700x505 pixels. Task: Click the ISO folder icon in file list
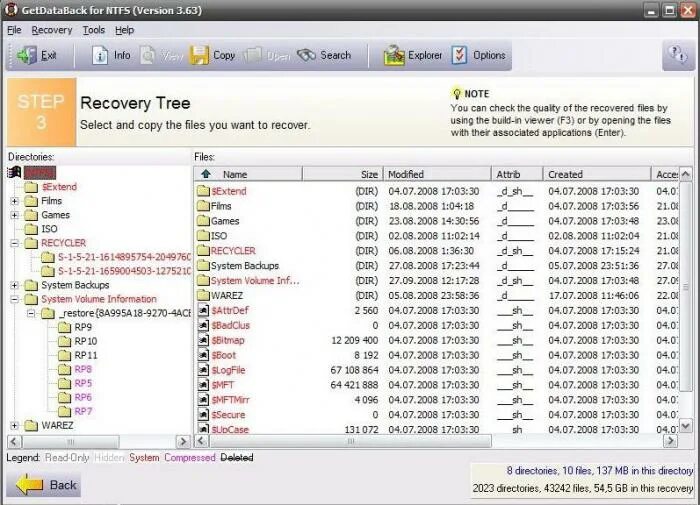[203, 235]
